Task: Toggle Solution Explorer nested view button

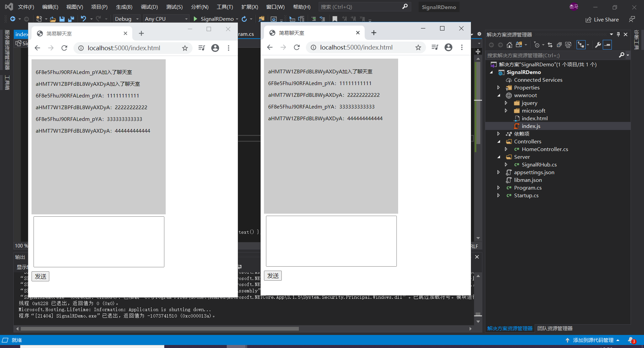Action: 581,45
